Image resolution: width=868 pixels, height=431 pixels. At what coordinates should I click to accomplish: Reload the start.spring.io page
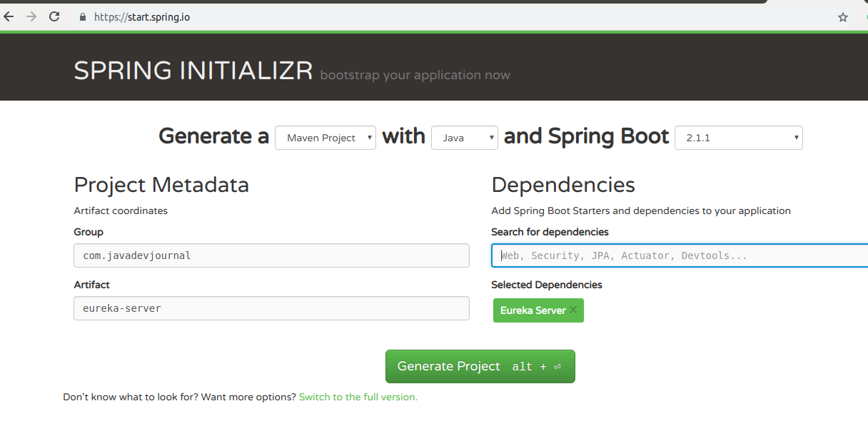(x=54, y=17)
